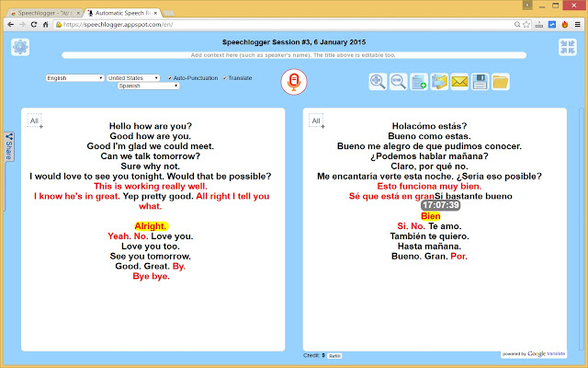The height and width of the screenshot is (368, 588).
Task: Open the settings gear icon
Action: [x=20, y=47]
